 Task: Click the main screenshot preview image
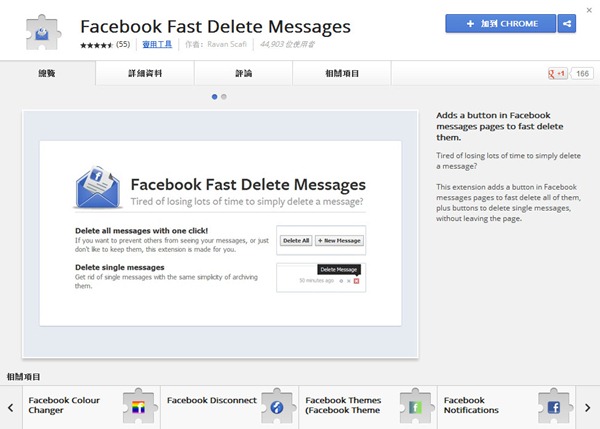click(x=220, y=234)
